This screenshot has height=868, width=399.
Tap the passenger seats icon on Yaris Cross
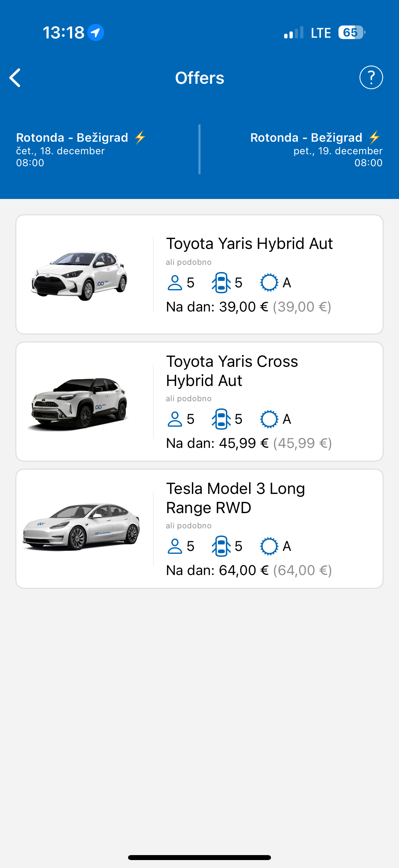click(175, 419)
